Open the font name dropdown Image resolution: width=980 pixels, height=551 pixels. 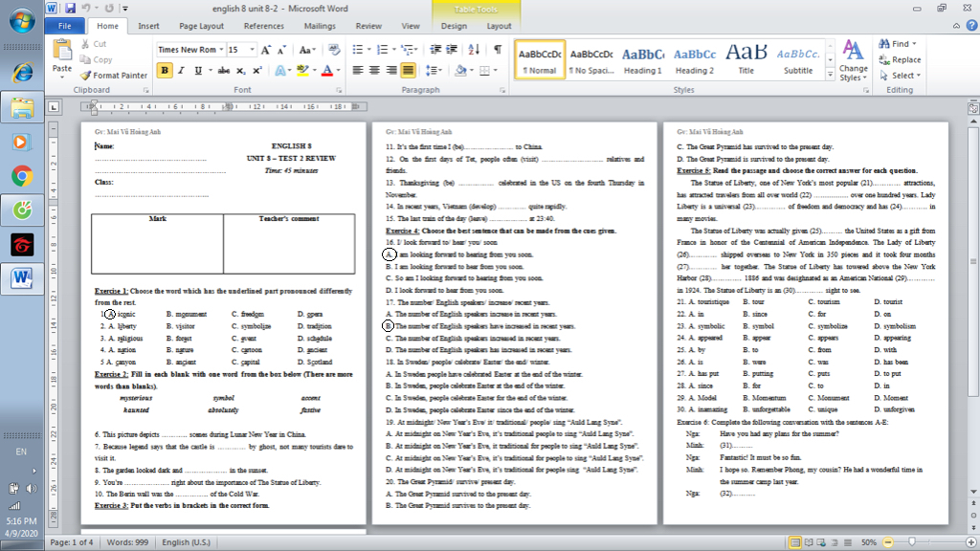coord(221,50)
